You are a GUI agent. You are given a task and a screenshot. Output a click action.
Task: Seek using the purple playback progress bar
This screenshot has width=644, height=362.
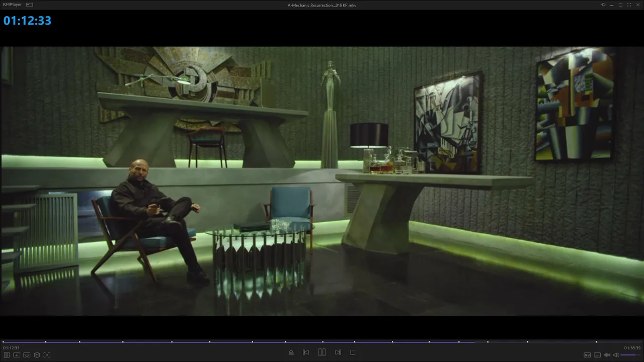(x=322, y=342)
